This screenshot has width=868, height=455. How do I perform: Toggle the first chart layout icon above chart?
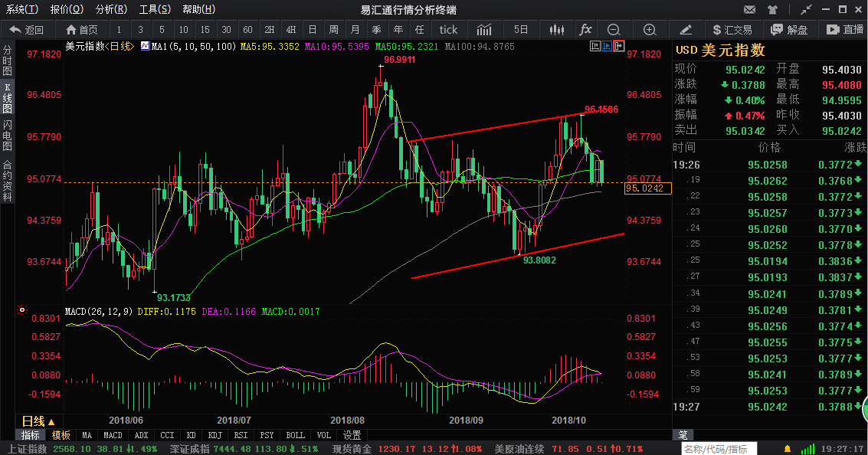pyautogui.click(x=594, y=46)
